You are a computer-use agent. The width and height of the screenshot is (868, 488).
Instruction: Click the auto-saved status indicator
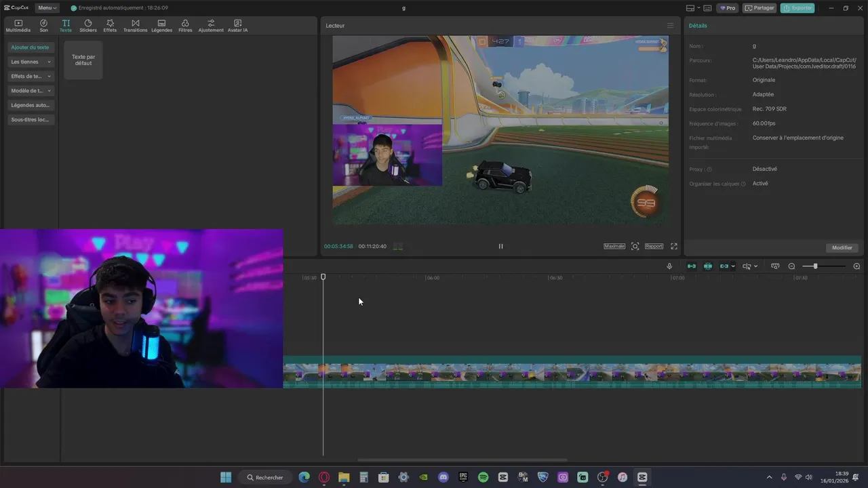(119, 8)
